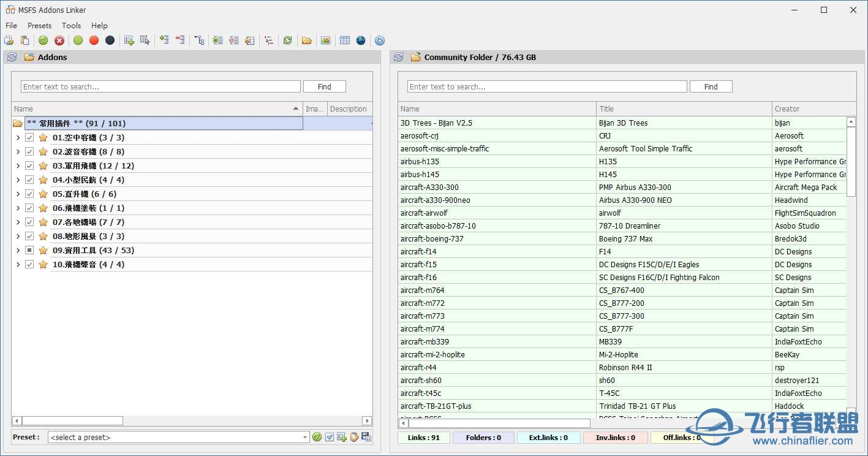This screenshot has width=868, height=456.
Task: Toggle checkbox for 06.飛機塗裝
Action: (x=29, y=208)
